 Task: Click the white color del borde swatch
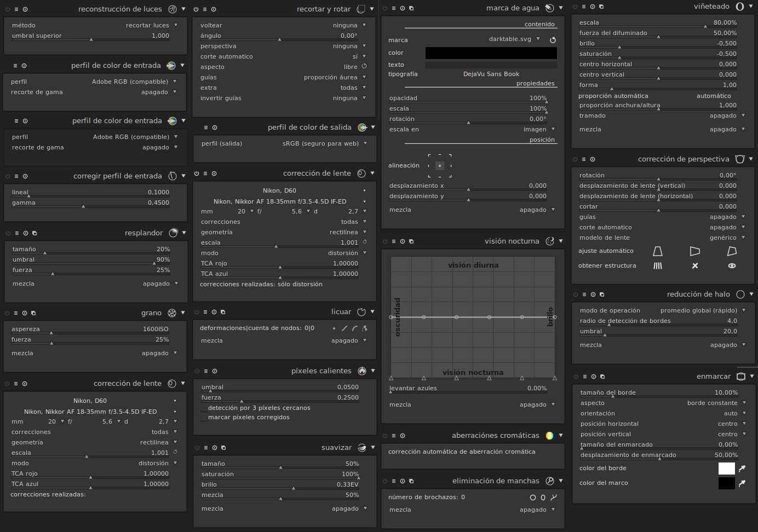coord(727,469)
